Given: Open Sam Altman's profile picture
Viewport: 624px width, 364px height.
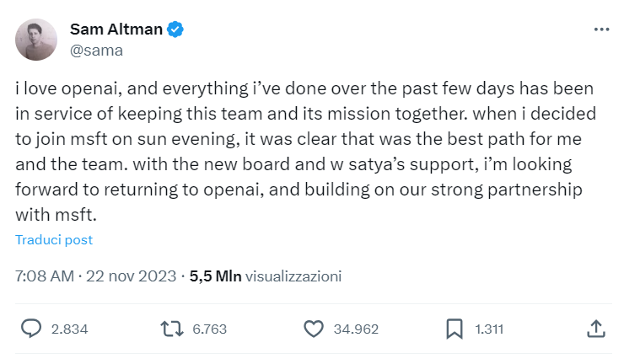Looking at the screenshot, I should pos(36,40).
